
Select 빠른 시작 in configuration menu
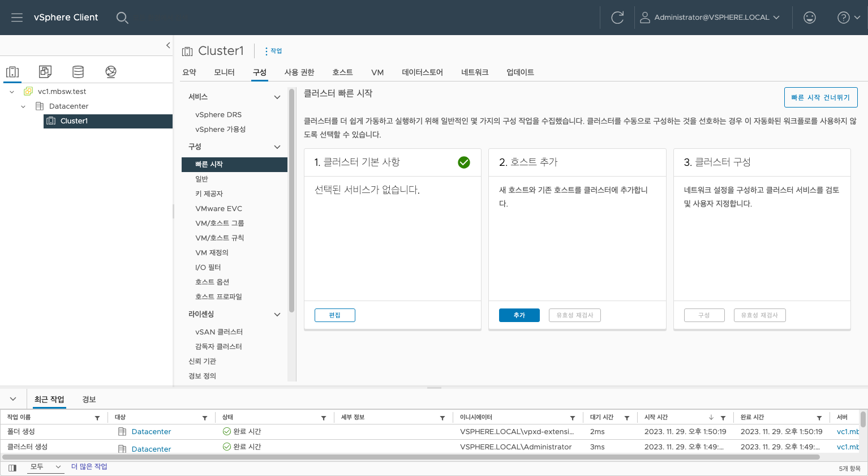(x=234, y=164)
